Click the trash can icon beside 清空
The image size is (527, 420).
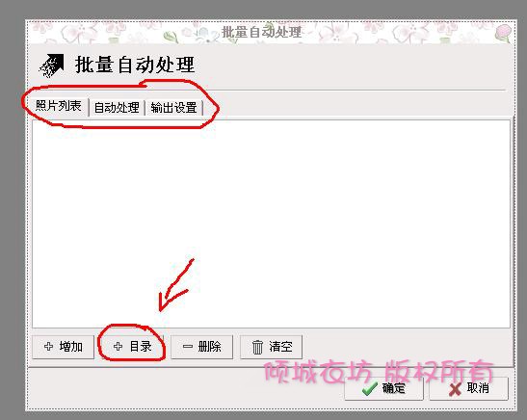[x=257, y=347]
